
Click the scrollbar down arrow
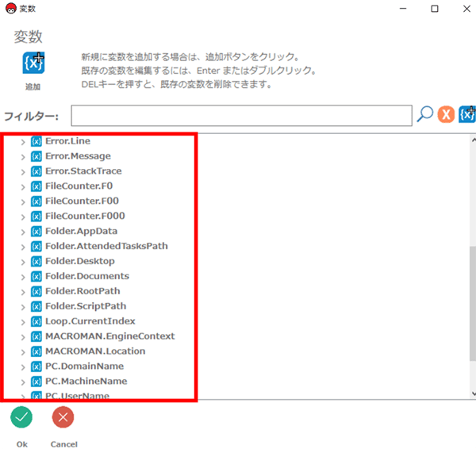(x=473, y=393)
